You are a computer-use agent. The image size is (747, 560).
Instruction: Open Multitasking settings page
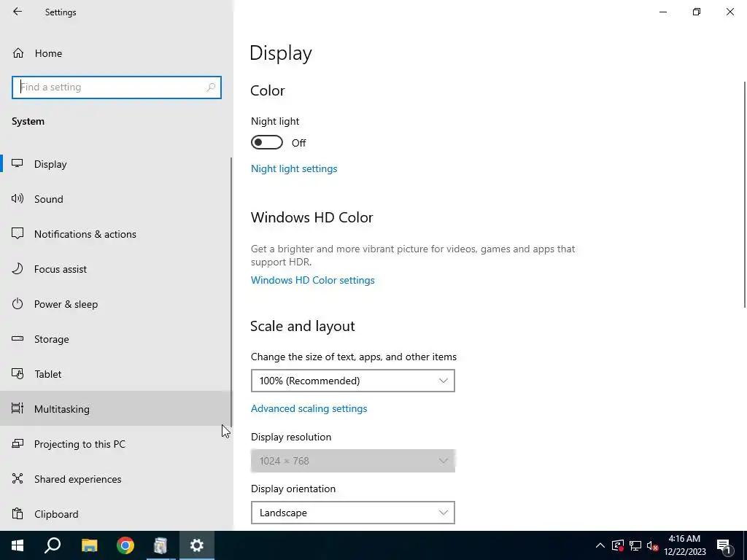116,408
